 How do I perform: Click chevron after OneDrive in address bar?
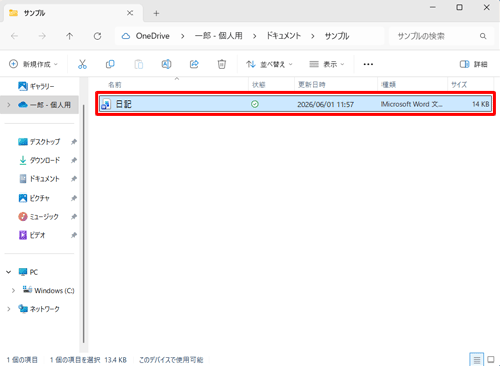(182, 36)
